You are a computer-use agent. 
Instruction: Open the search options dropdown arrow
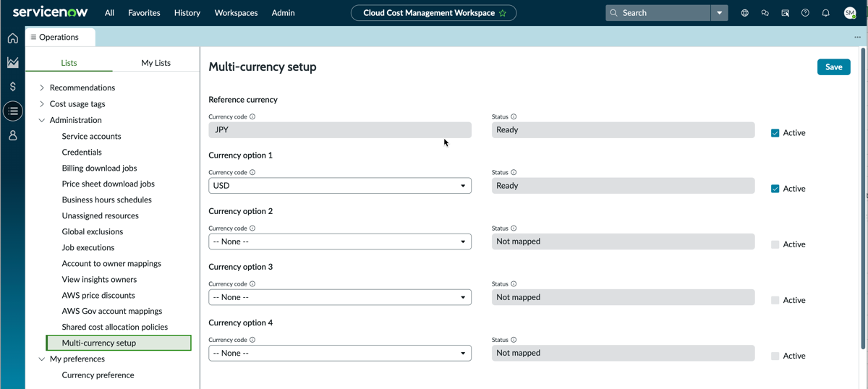(x=719, y=13)
